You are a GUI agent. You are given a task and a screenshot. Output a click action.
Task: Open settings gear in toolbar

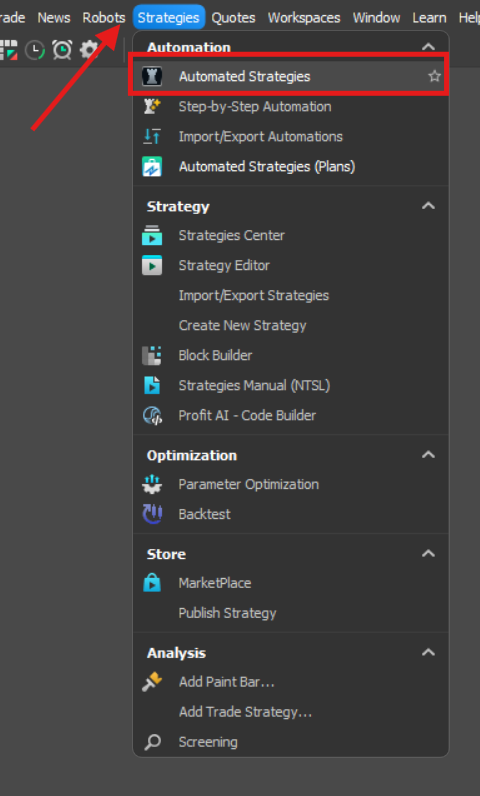pyautogui.click(x=89, y=50)
